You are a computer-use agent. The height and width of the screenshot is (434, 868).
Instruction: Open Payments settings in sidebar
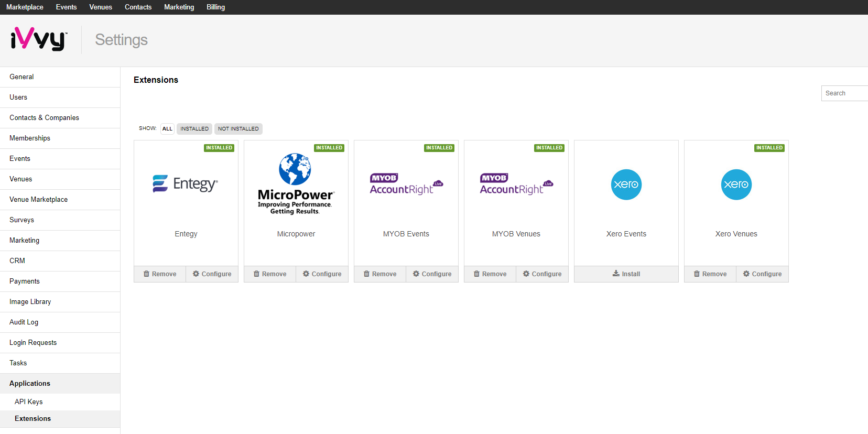point(60,281)
